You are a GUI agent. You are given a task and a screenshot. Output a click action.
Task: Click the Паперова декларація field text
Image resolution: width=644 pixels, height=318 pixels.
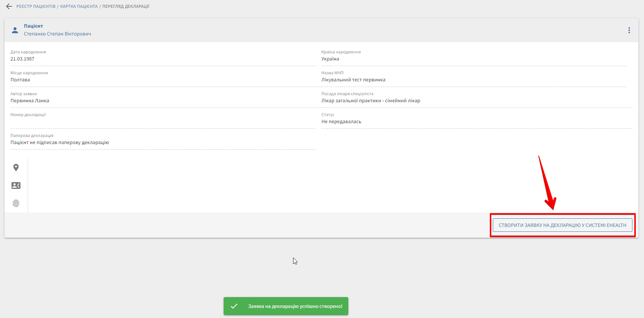pyautogui.click(x=60, y=143)
